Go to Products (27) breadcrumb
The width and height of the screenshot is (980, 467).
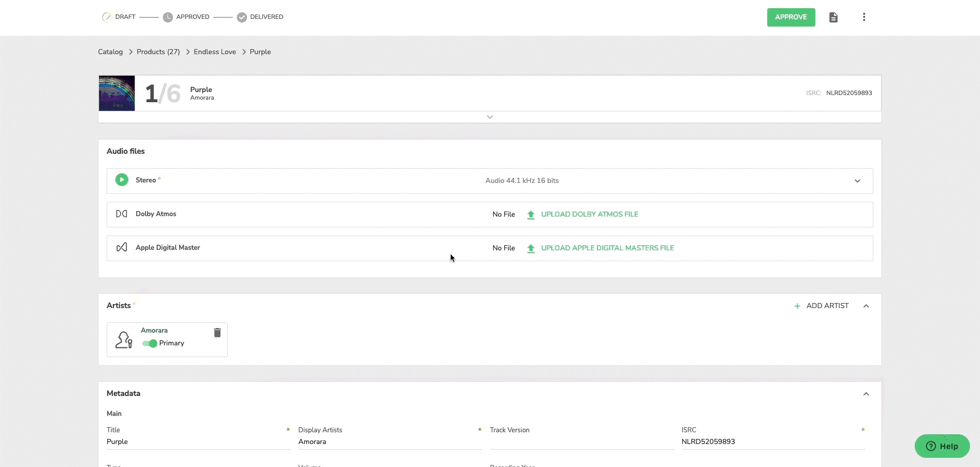158,52
